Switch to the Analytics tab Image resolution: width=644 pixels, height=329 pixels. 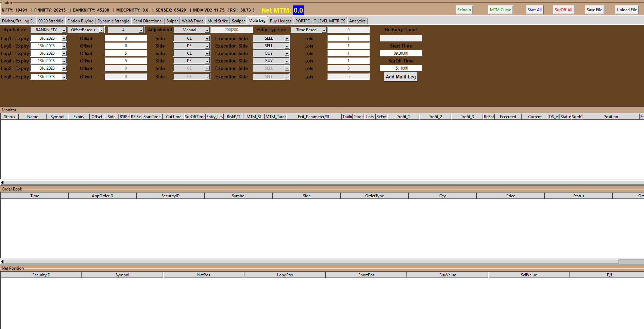357,21
